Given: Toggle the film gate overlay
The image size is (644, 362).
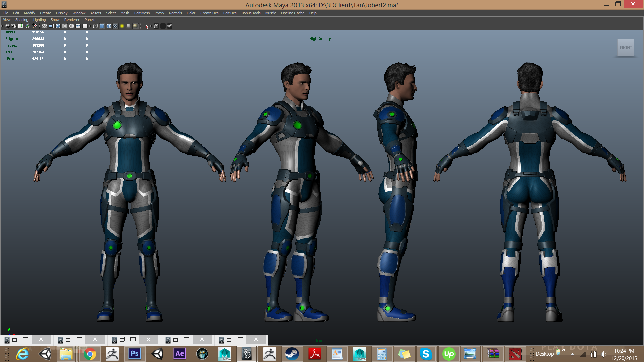Looking at the screenshot, I should pos(51,26).
